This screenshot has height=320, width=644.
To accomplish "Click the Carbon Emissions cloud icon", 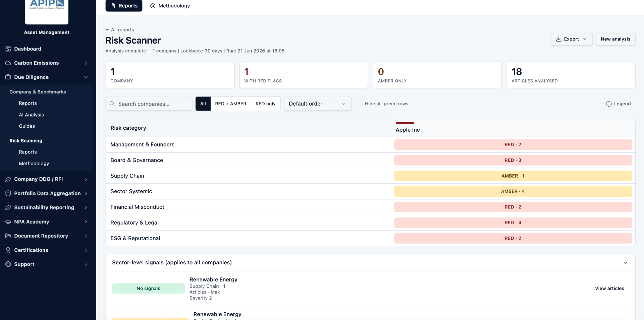I will (x=8, y=63).
